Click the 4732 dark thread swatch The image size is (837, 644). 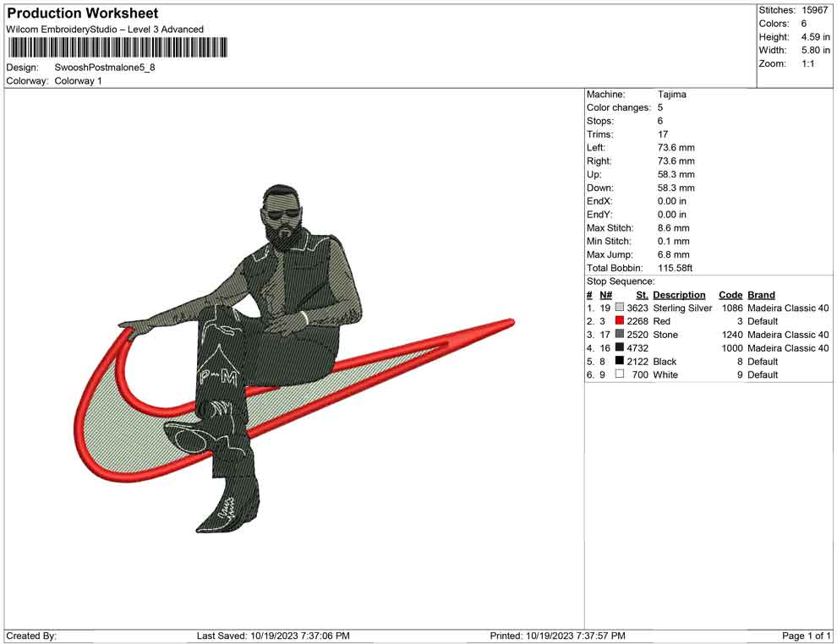pos(619,347)
